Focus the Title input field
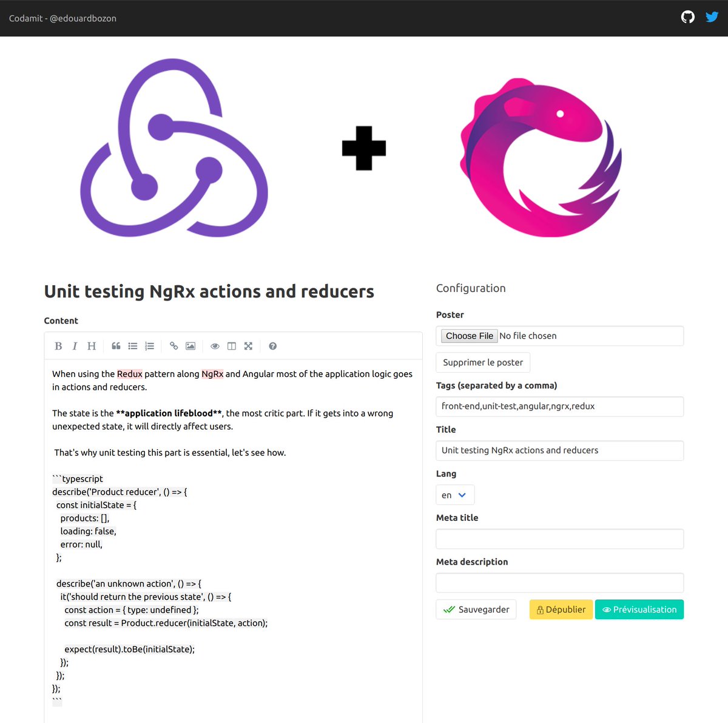The height and width of the screenshot is (723, 728). (560, 450)
